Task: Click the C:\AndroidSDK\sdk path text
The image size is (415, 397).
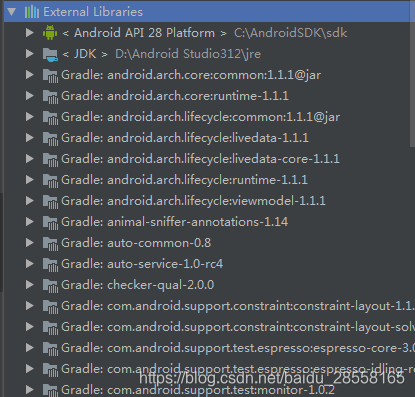Action: point(290,33)
